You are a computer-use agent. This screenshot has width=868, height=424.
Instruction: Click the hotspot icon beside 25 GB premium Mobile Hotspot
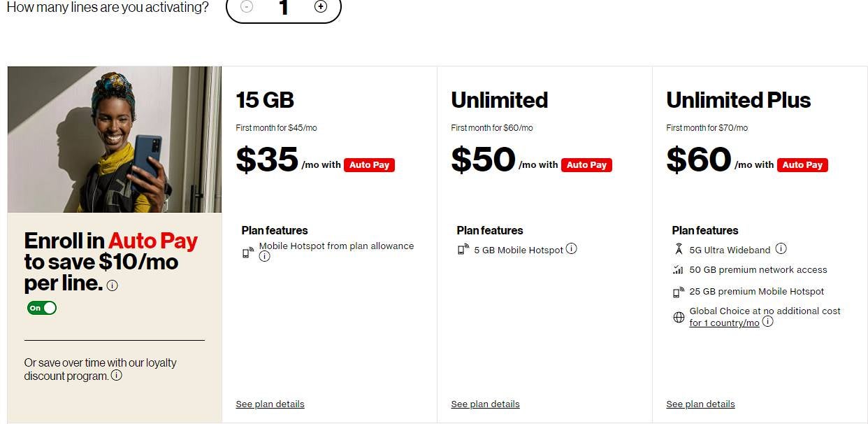pyautogui.click(x=678, y=291)
